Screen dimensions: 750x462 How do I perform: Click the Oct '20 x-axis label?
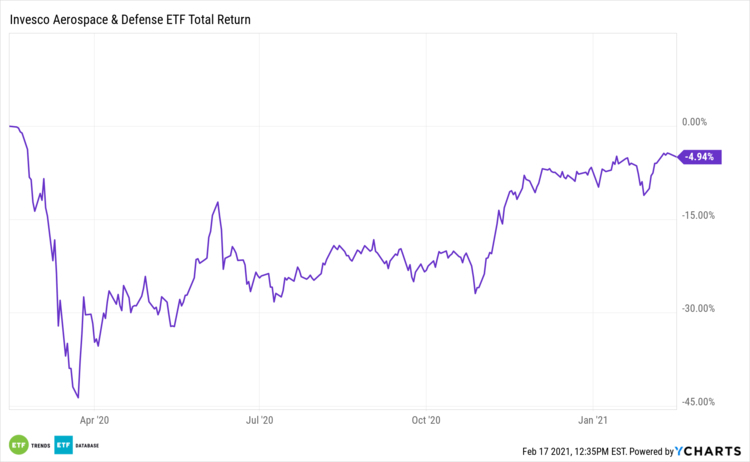(x=426, y=420)
